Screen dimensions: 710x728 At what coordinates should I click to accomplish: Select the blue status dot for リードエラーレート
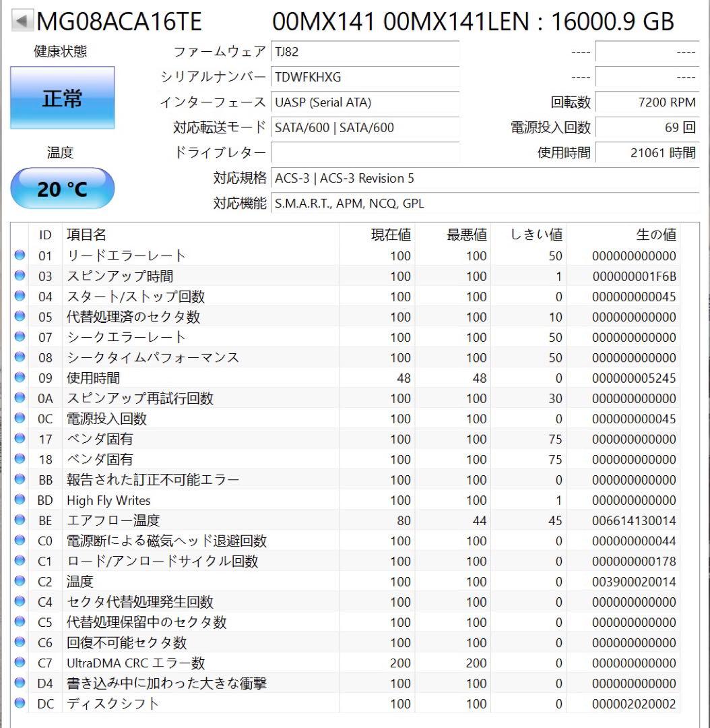20,256
